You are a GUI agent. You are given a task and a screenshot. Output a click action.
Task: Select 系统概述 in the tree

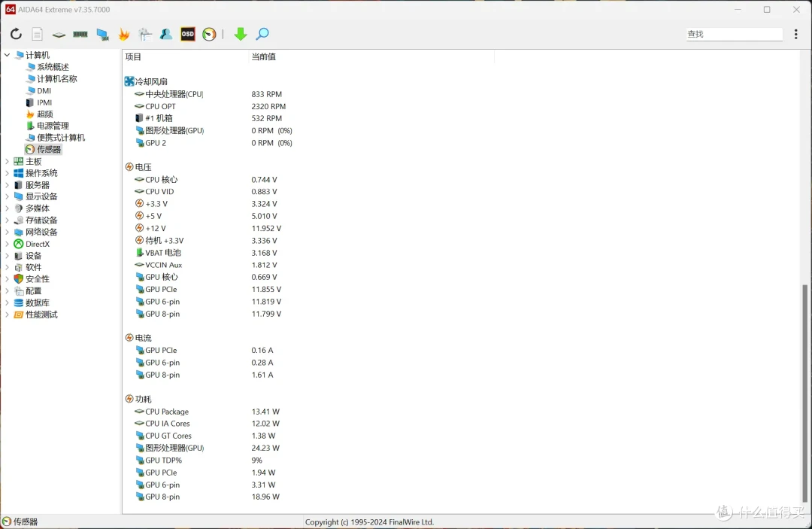tap(53, 67)
